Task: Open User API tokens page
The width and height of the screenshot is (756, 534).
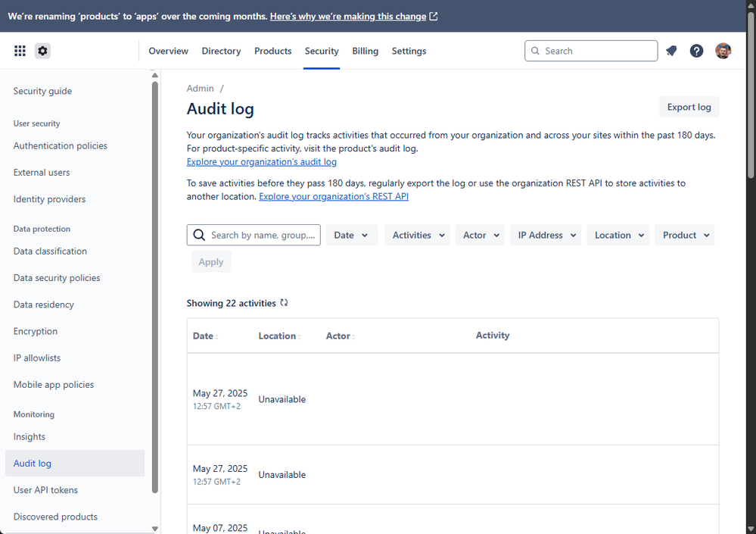Action: [45, 489]
